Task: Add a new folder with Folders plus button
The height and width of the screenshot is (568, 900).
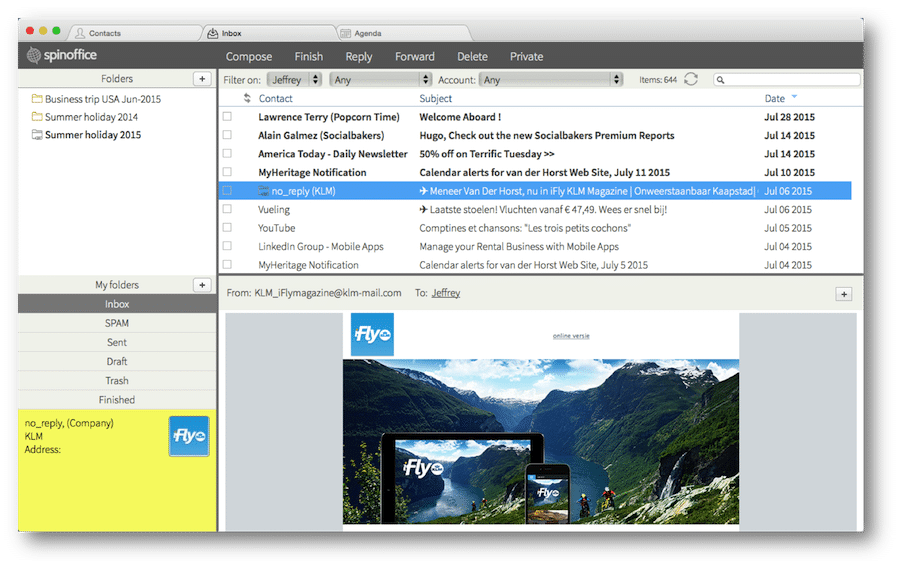Action: click(202, 79)
